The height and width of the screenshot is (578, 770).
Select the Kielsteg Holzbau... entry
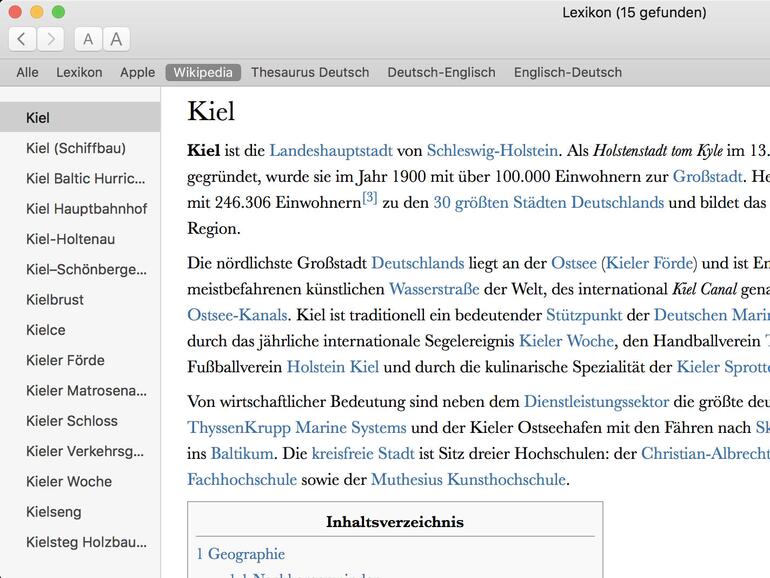click(x=80, y=542)
